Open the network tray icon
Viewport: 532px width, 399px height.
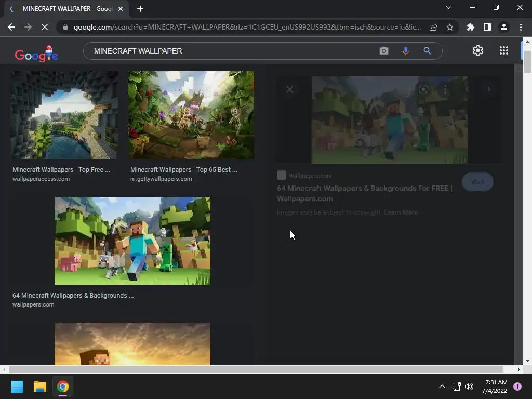click(456, 387)
